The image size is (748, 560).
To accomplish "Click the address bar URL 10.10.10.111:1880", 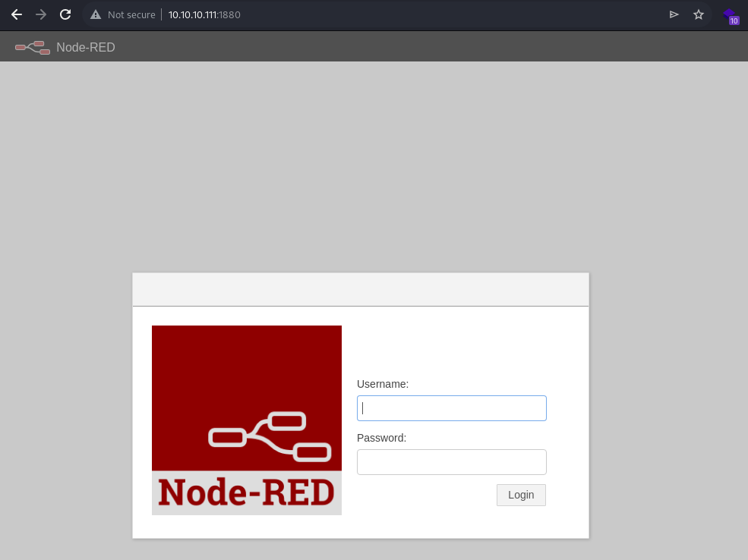I will click(204, 14).
